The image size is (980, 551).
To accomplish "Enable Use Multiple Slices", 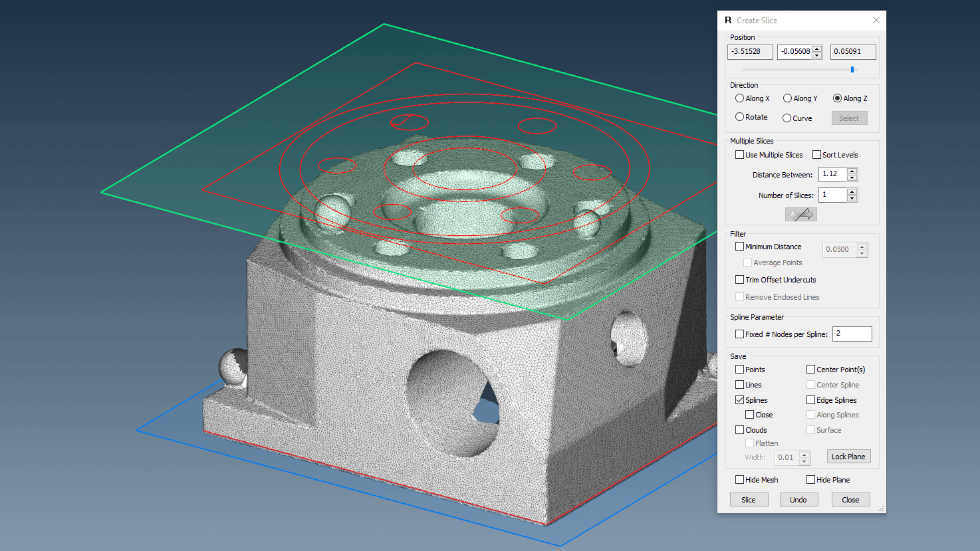I will click(739, 155).
